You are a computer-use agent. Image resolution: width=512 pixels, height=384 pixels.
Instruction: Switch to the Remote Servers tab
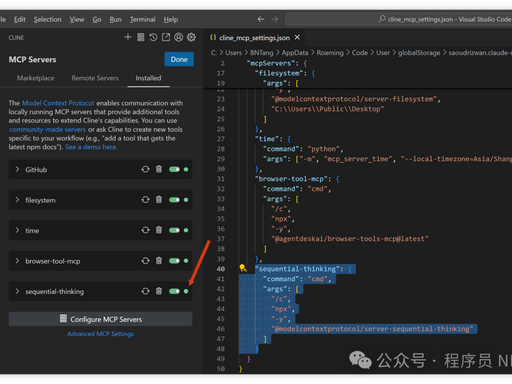click(95, 78)
